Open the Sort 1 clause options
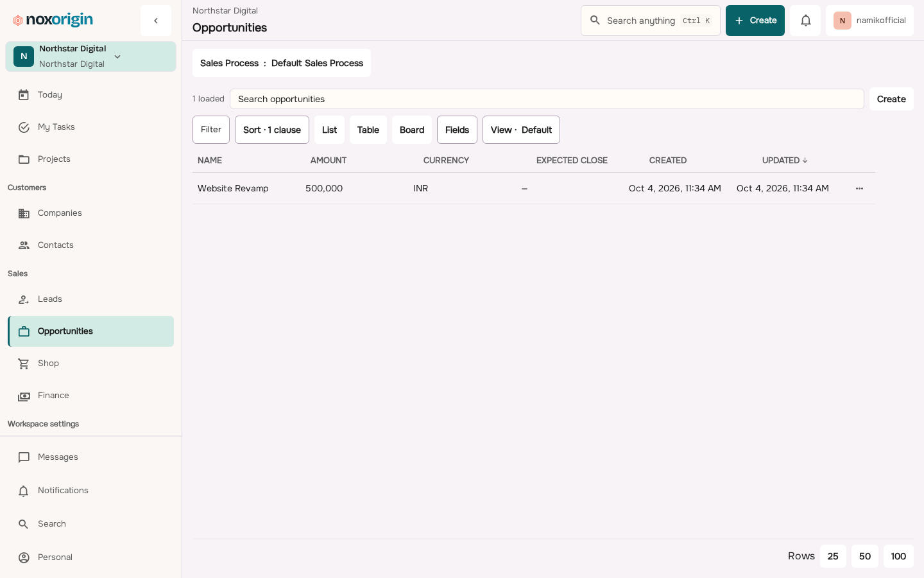924x578 pixels. [272, 130]
